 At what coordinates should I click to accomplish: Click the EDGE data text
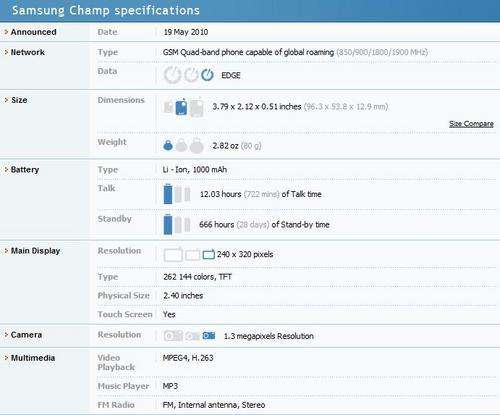point(231,75)
